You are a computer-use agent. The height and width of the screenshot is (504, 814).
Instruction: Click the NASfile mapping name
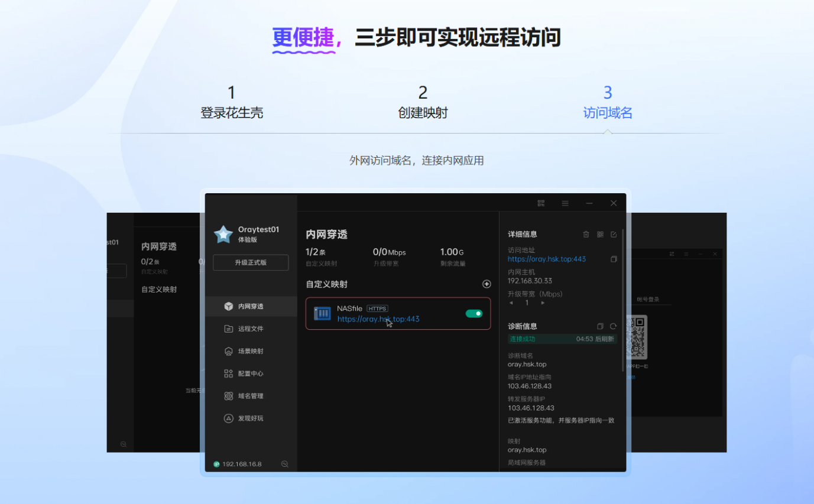[350, 308]
